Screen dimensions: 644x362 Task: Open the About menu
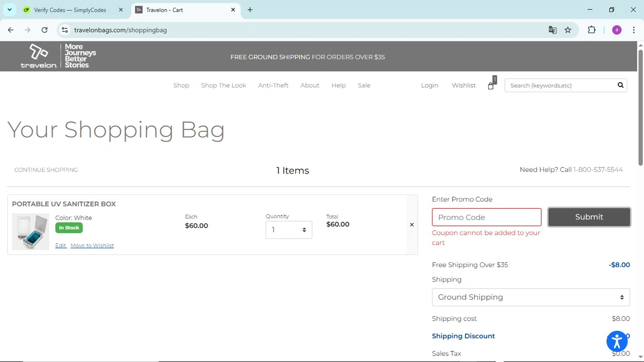[310, 85]
